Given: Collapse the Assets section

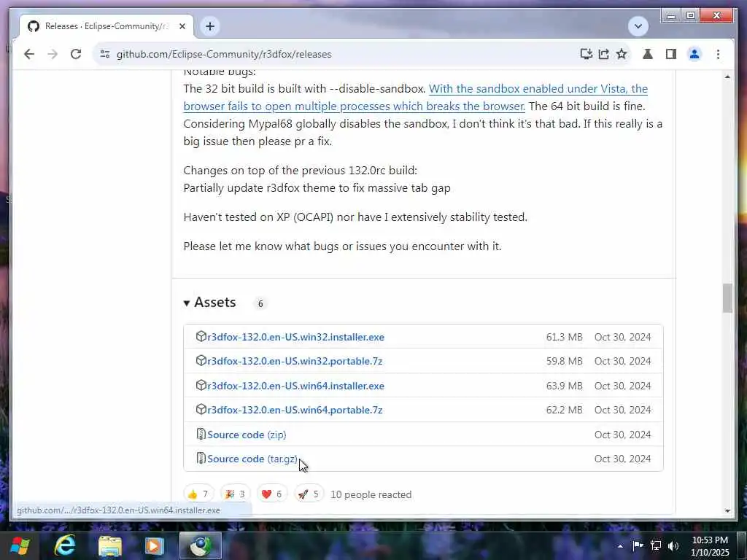Looking at the screenshot, I should pyautogui.click(x=209, y=303).
